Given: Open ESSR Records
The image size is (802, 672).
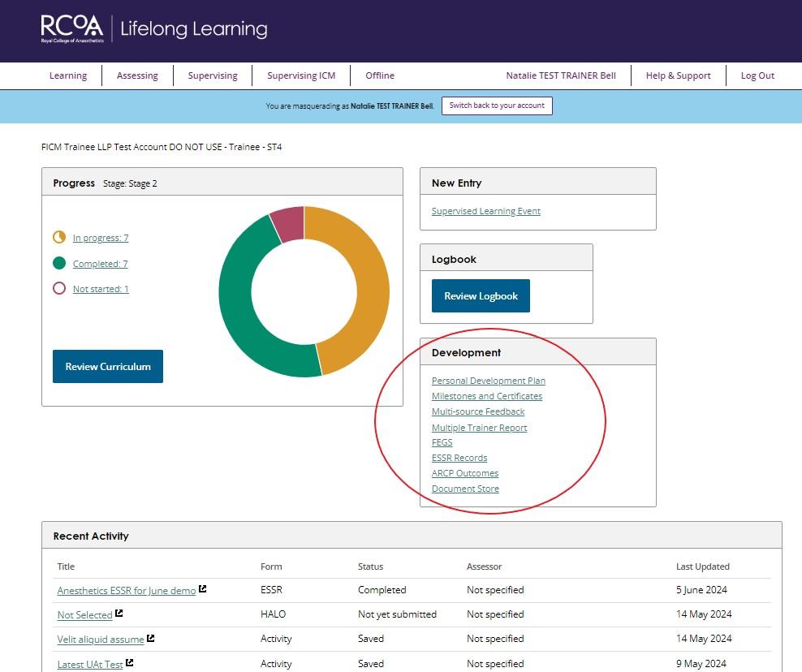Looking at the screenshot, I should coord(459,458).
